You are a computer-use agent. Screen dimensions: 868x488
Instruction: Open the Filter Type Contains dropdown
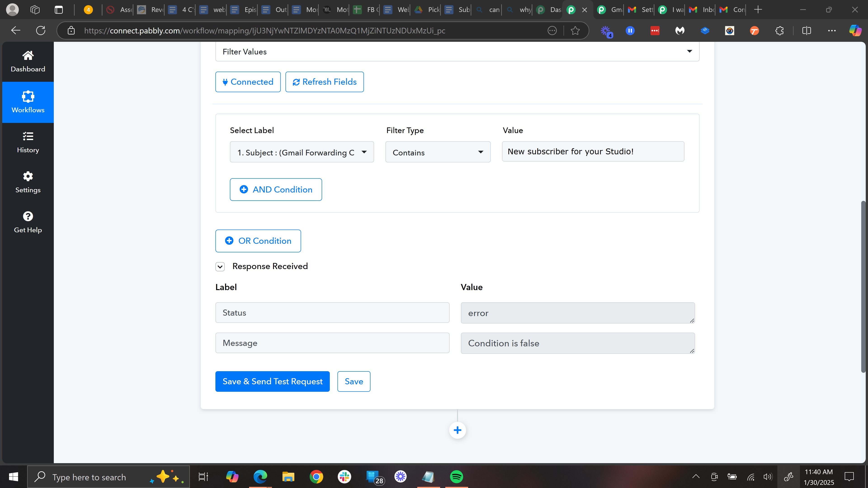pos(438,152)
